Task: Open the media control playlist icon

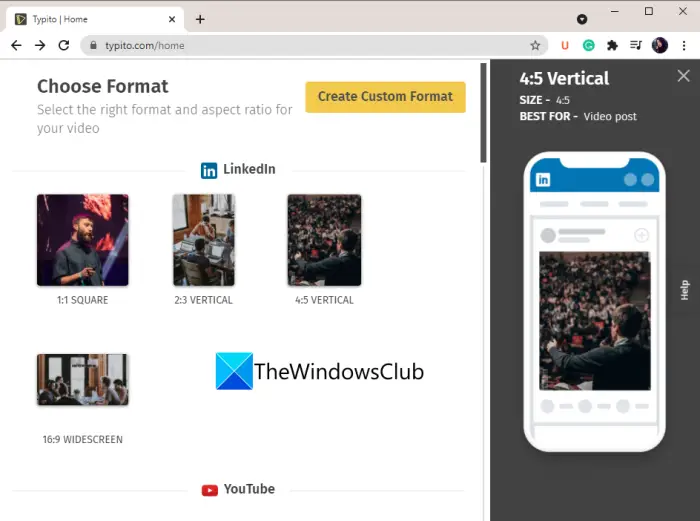Action: click(x=636, y=45)
